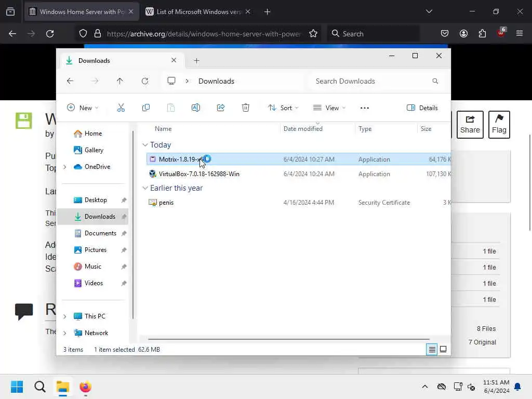Click the Cut scissors icon in Explorer toolbar
Screen dimensions: 532x399
click(x=121, y=108)
